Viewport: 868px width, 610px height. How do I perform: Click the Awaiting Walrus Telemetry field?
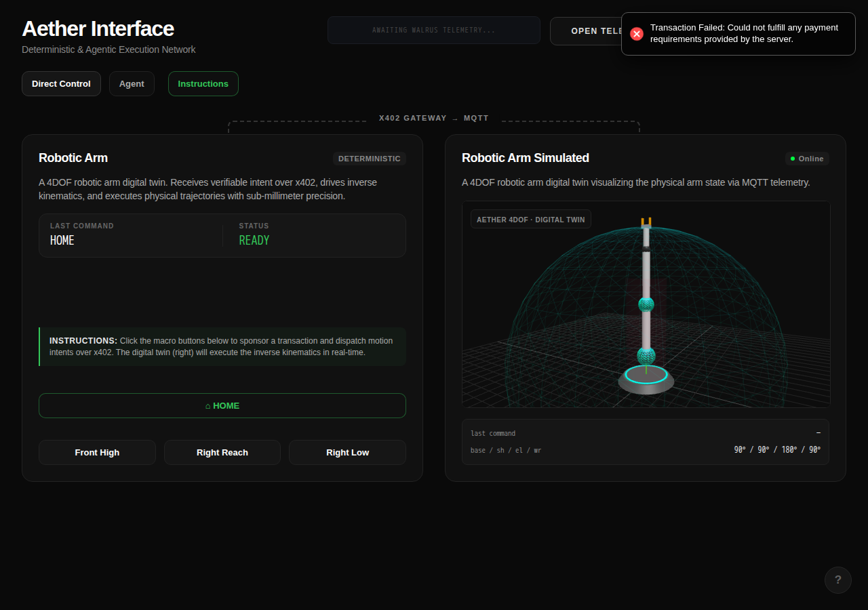pyautogui.click(x=434, y=30)
